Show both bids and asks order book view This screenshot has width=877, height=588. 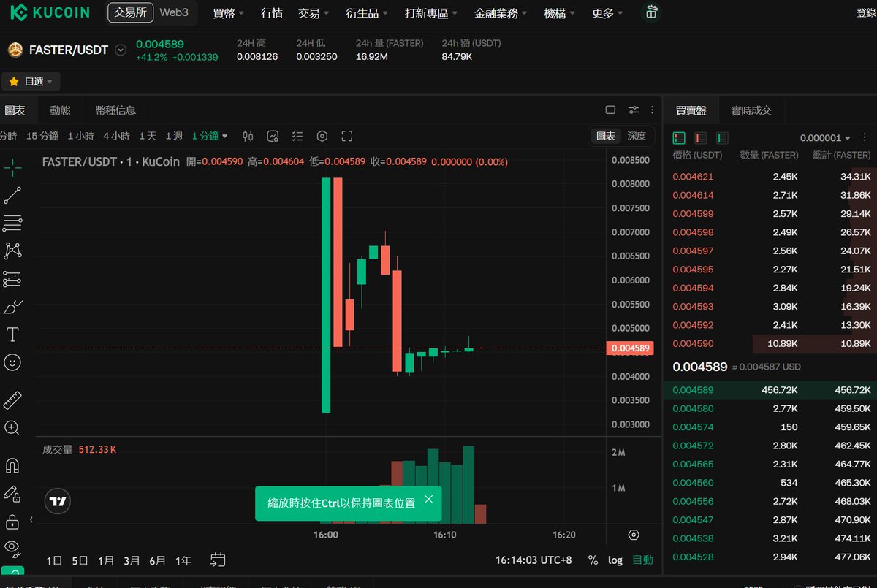[679, 137]
